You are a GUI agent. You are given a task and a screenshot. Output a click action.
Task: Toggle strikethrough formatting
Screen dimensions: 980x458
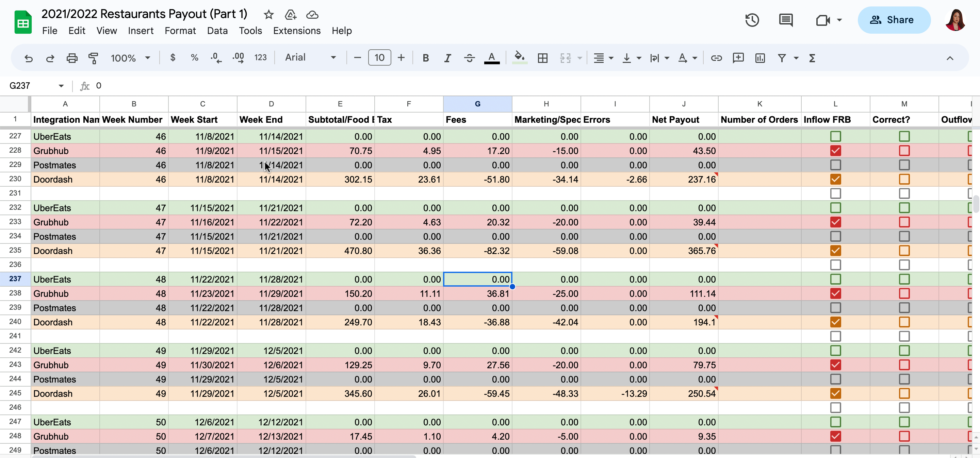470,58
